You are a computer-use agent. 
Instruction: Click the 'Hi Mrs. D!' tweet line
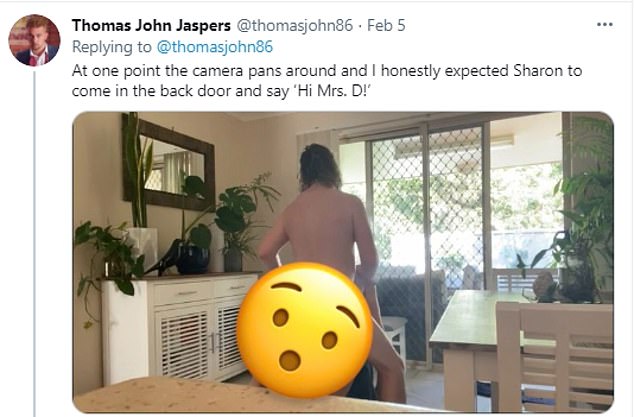[x=222, y=91]
